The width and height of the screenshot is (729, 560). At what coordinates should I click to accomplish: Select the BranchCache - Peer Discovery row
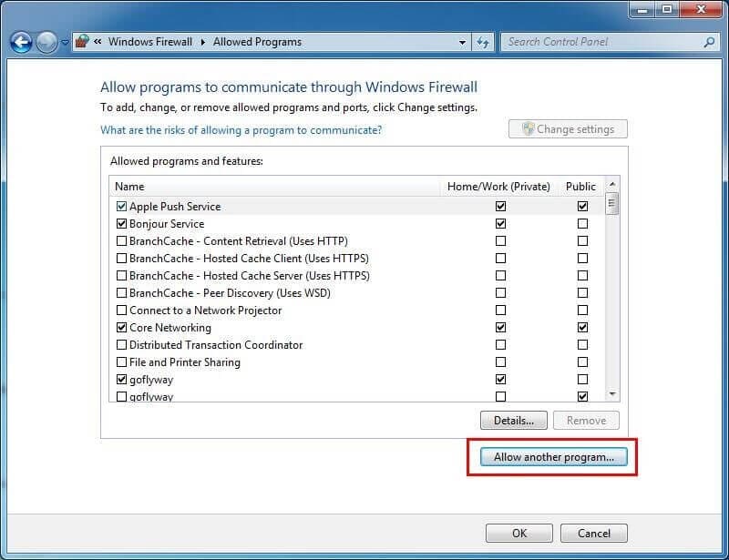(x=356, y=293)
